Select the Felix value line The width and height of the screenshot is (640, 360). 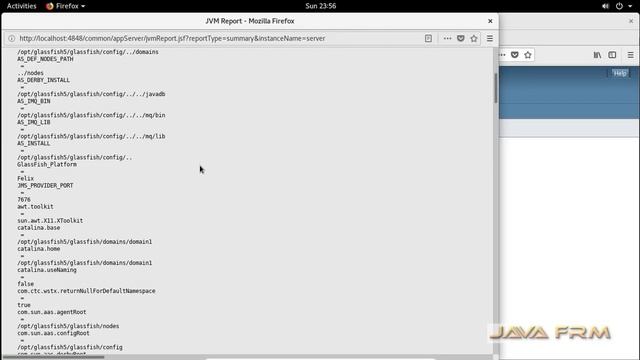(x=26, y=179)
